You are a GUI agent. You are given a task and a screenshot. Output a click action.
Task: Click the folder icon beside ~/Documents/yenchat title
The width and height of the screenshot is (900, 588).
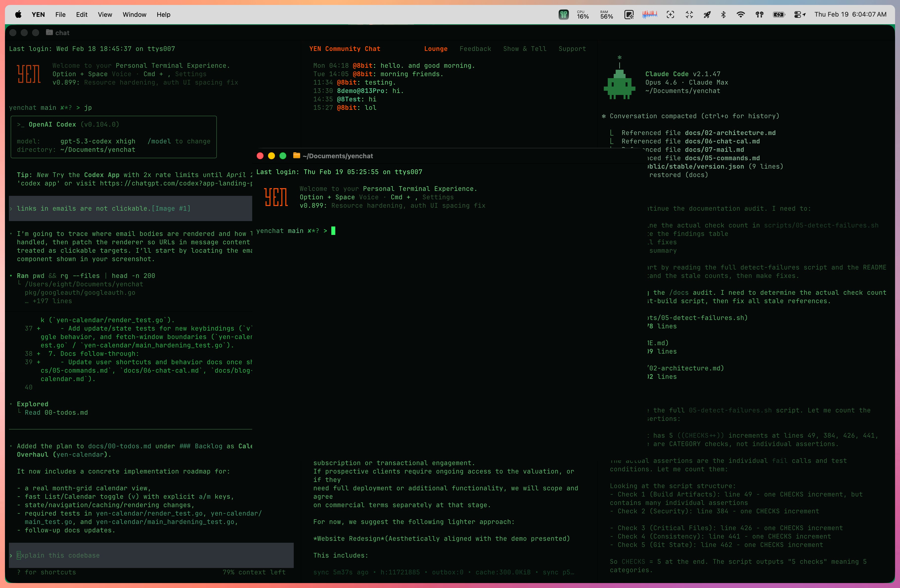[296, 156]
